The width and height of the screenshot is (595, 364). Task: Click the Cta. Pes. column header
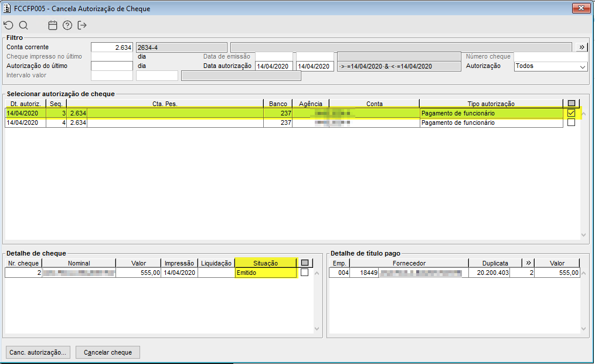tap(165, 104)
